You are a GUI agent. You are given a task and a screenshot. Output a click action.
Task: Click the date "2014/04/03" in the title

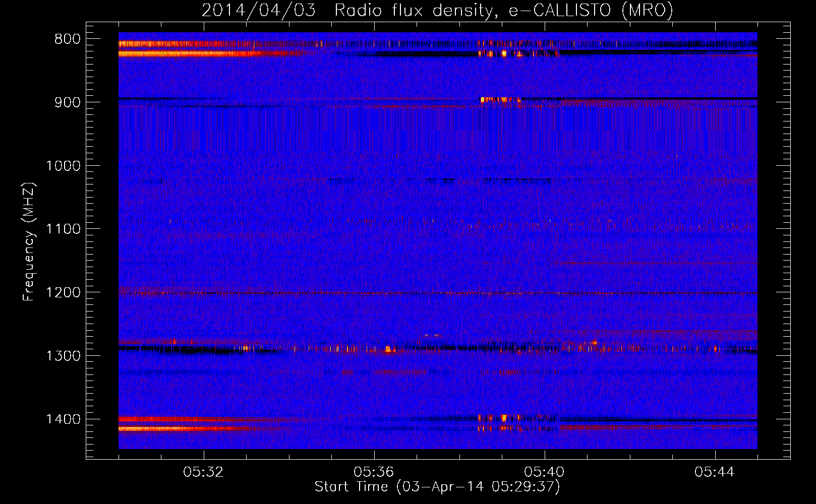coord(259,10)
